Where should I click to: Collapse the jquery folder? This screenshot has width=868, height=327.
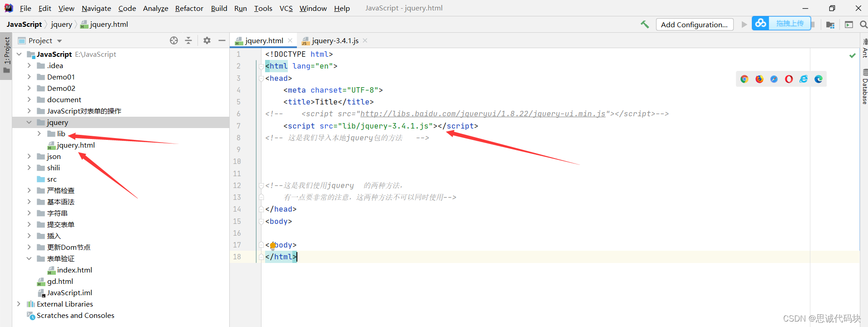29,122
